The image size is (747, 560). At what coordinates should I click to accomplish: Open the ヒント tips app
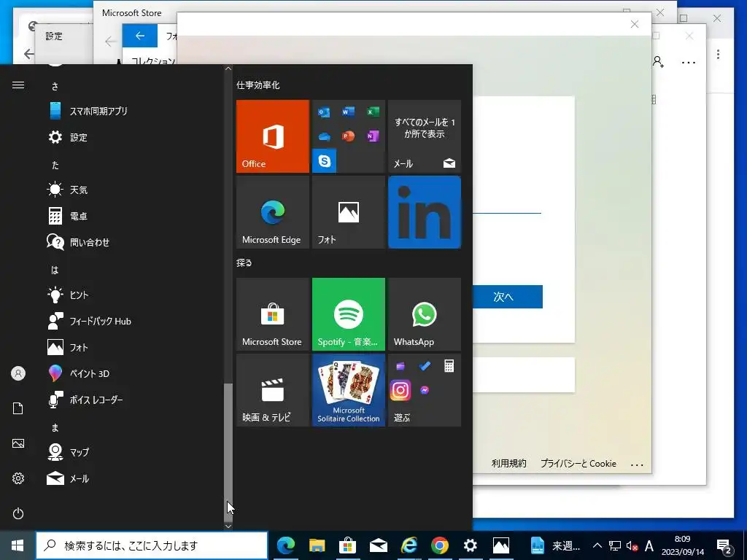click(x=133, y=295)
